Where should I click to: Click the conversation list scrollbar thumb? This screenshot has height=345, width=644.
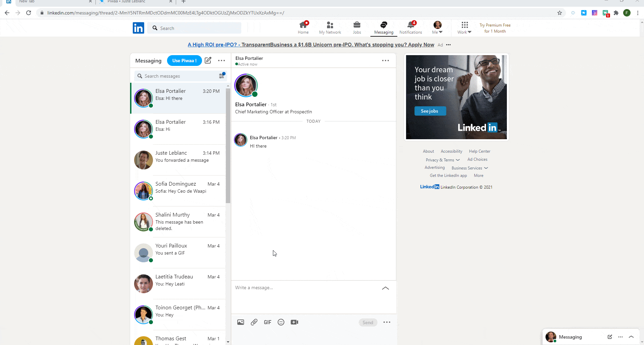click(x=228, y=146)
